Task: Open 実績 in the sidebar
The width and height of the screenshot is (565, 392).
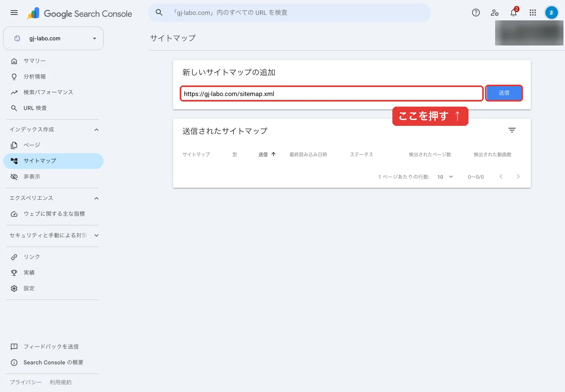Action: pos(53,272)
